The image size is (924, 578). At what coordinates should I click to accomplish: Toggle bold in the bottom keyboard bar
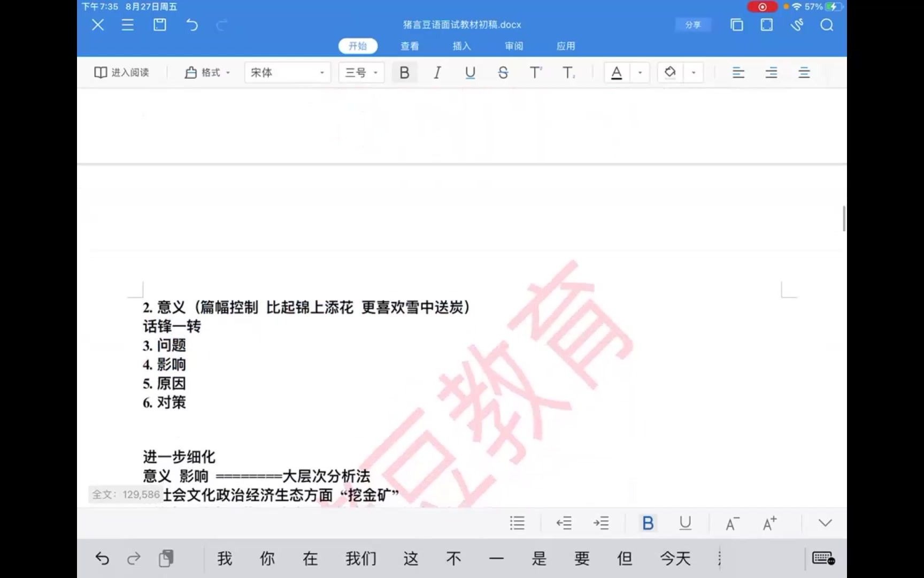[648, 523]
